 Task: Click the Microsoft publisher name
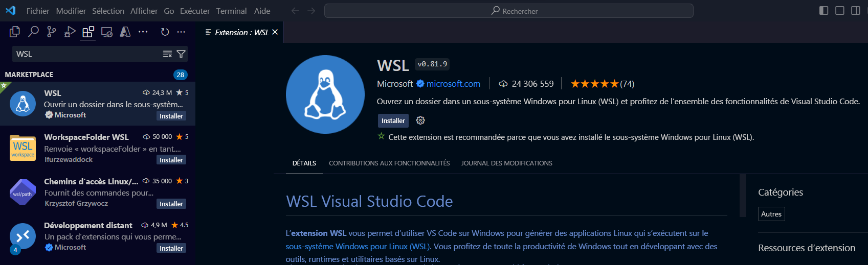[395, 84]
